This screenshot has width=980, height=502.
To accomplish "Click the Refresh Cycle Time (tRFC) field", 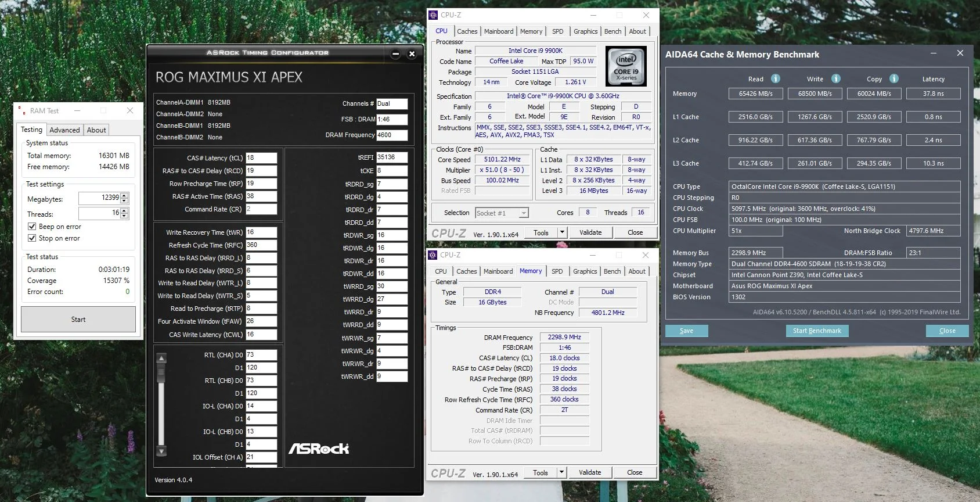I will tap(261, 245).
